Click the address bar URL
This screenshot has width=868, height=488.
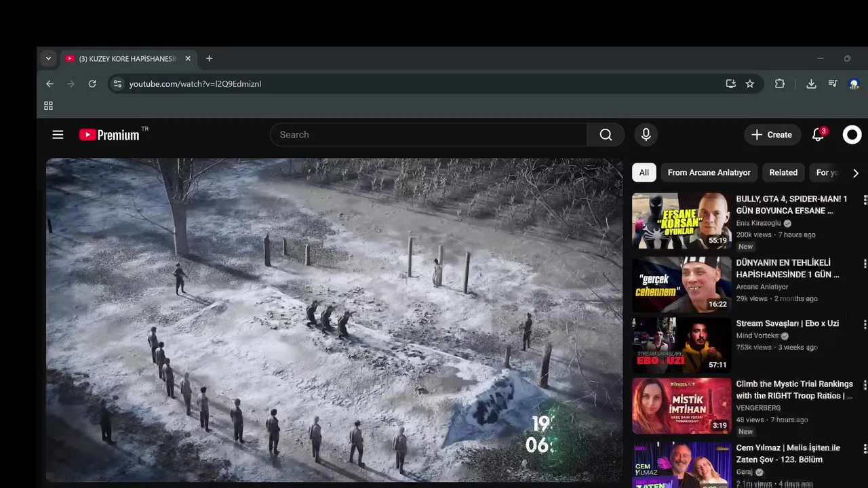point(195,84)
